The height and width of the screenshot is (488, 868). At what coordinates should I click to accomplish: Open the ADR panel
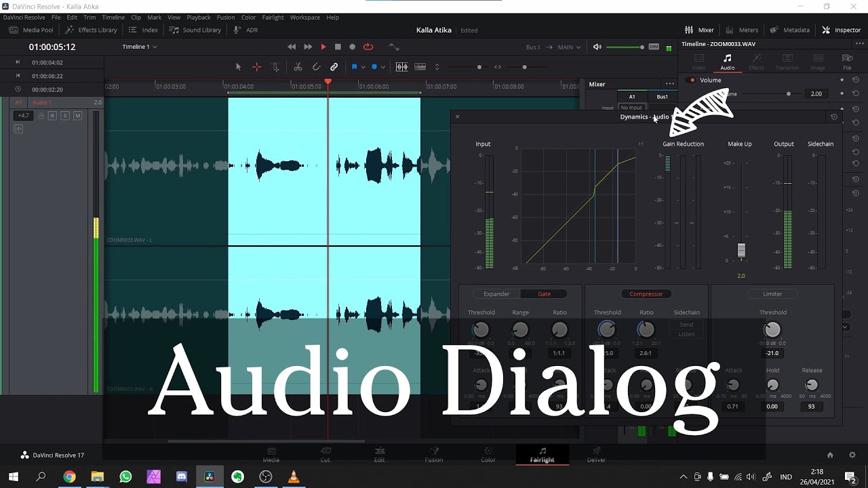point(245,30)
